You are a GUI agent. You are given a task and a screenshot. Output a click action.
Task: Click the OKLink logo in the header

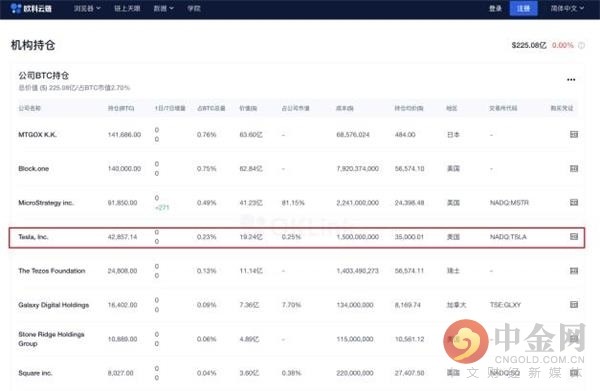[31, 8]
